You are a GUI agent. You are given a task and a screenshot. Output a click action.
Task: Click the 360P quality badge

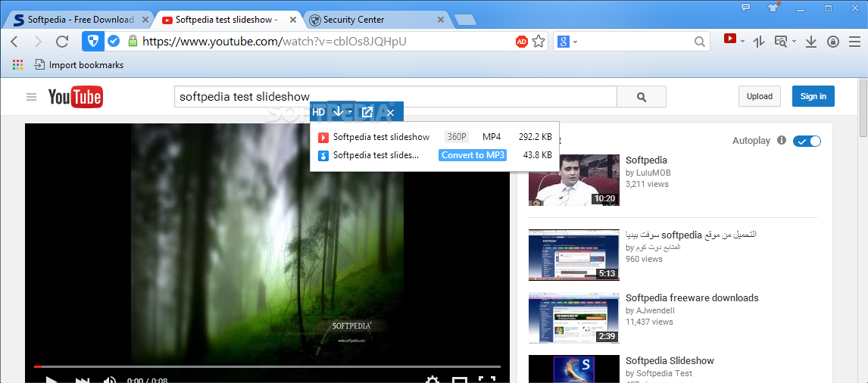[x=457, y=137]
